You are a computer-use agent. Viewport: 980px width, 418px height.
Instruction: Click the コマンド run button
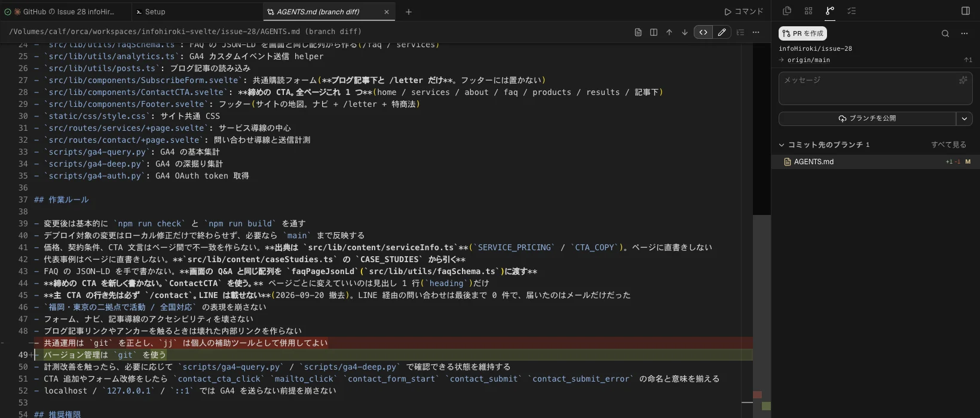click(743, 11)
